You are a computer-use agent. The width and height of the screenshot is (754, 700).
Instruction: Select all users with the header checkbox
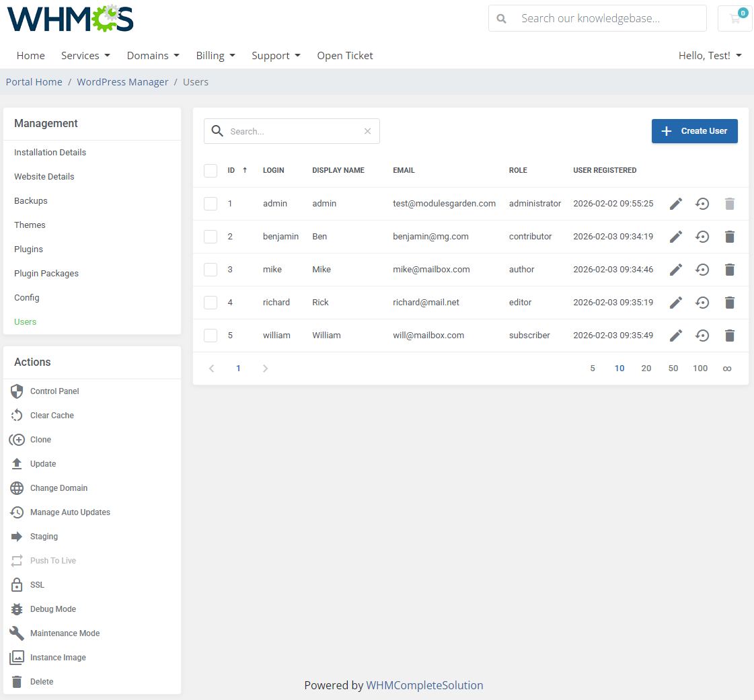click(x=211, y=170)
